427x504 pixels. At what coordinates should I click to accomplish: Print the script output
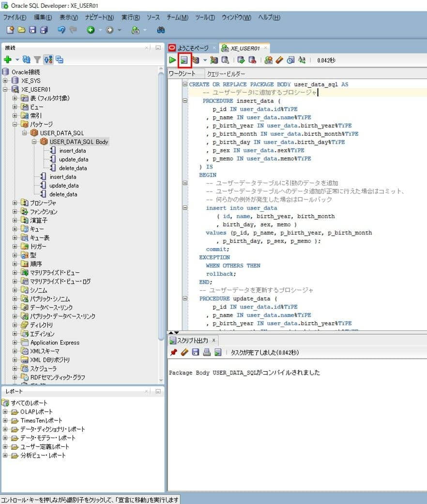point(207,352)
